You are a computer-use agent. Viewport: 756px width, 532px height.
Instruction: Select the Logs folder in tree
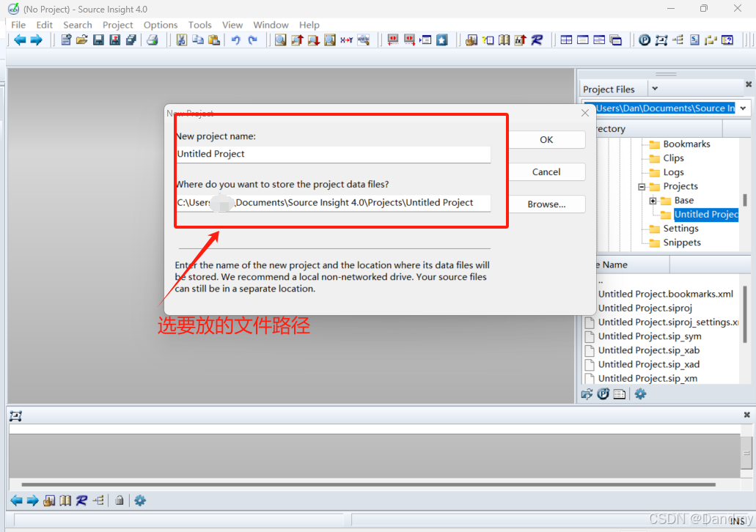673,172
